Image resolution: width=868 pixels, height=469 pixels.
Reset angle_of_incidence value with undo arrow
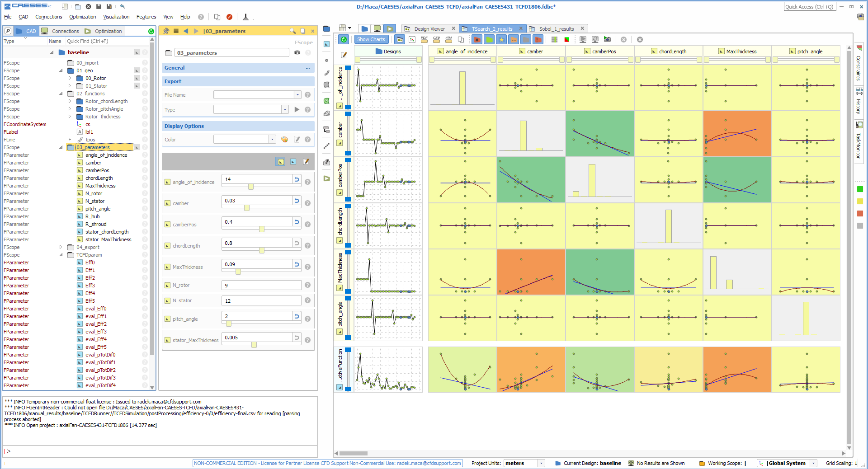[x=297, y=179]
